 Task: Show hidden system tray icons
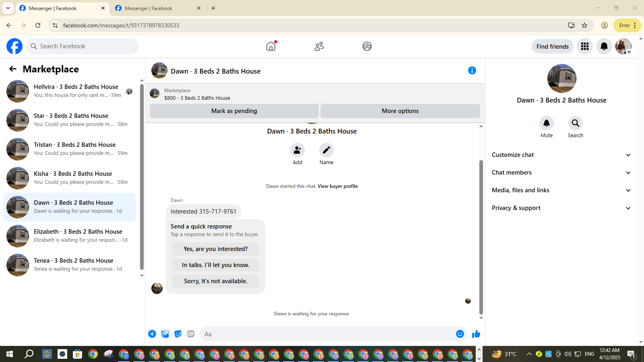(x=529, y=354)
